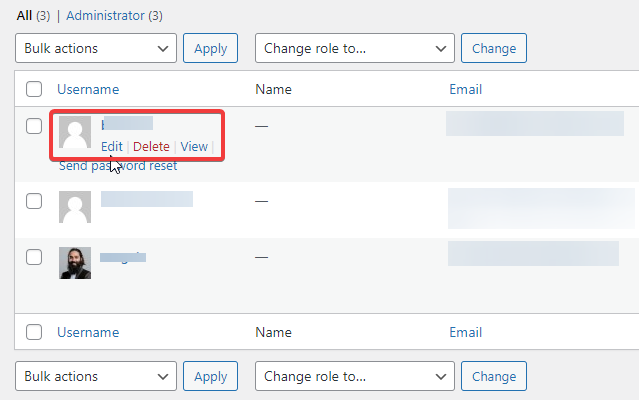
Task: Click the bearded man avatar photo
Action: 75,263
